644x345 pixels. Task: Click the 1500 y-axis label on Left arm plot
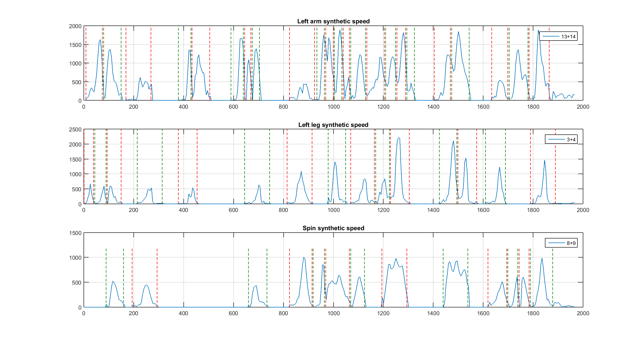[75, 45]
